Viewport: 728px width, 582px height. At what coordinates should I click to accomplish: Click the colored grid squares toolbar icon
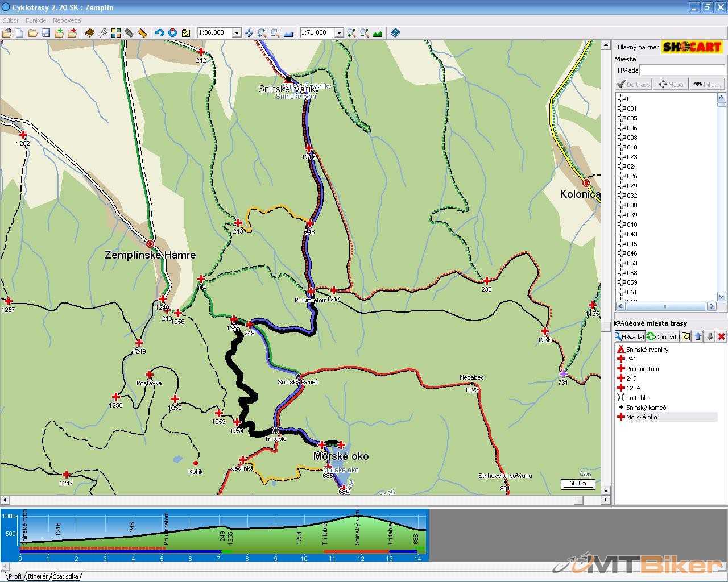pyautogui.click(x=116, y=33)
